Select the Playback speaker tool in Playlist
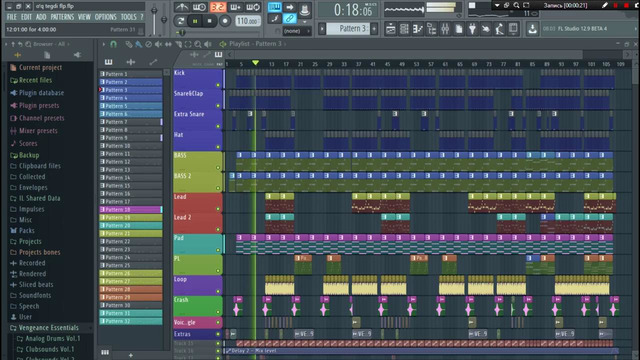Viewport: 640px width, 360px height. 208,44
